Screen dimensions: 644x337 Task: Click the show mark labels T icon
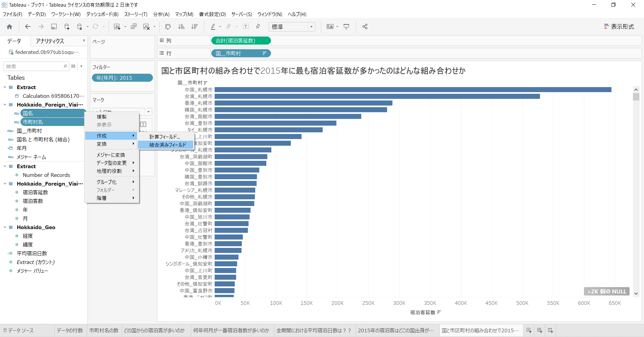pyautogui.click(x=246, y=27)
